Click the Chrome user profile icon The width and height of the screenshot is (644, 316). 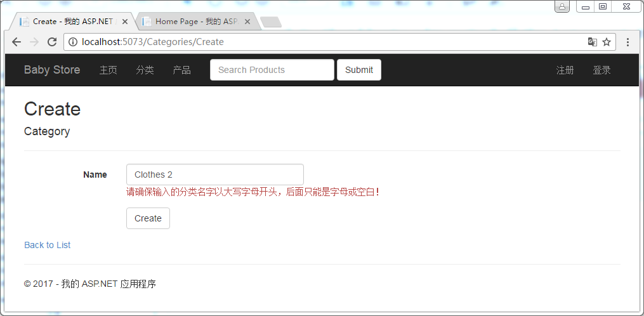[x=562, y=6]
